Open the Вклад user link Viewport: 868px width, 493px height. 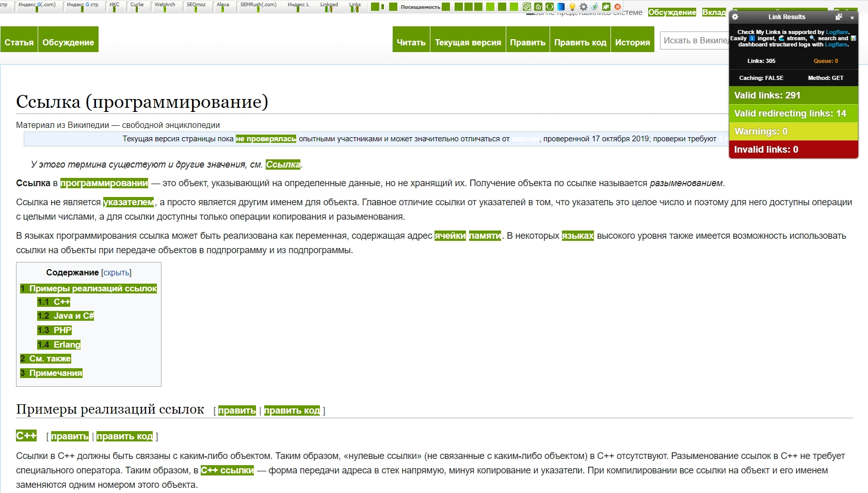tap(714, 12)
